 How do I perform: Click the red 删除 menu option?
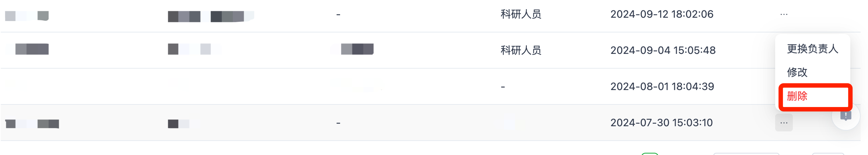(797, 96)
